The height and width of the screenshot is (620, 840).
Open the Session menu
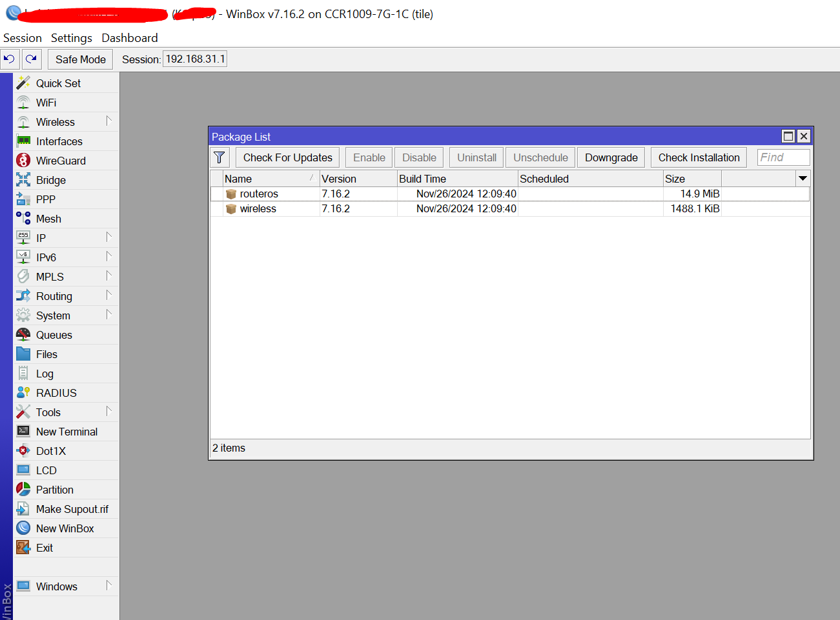[x=23, y=38]
